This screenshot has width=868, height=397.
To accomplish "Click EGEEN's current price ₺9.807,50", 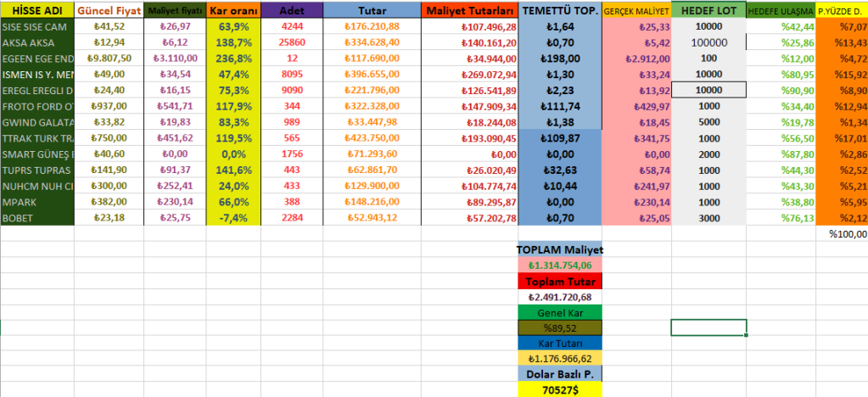I will 109,58.
